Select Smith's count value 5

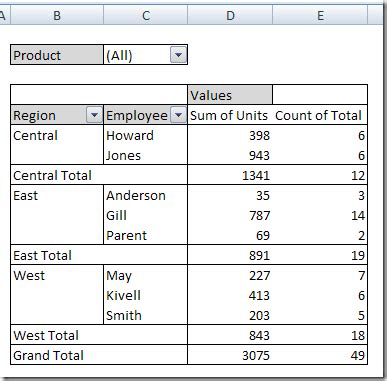pyautogui.click(x=320, y=315)
